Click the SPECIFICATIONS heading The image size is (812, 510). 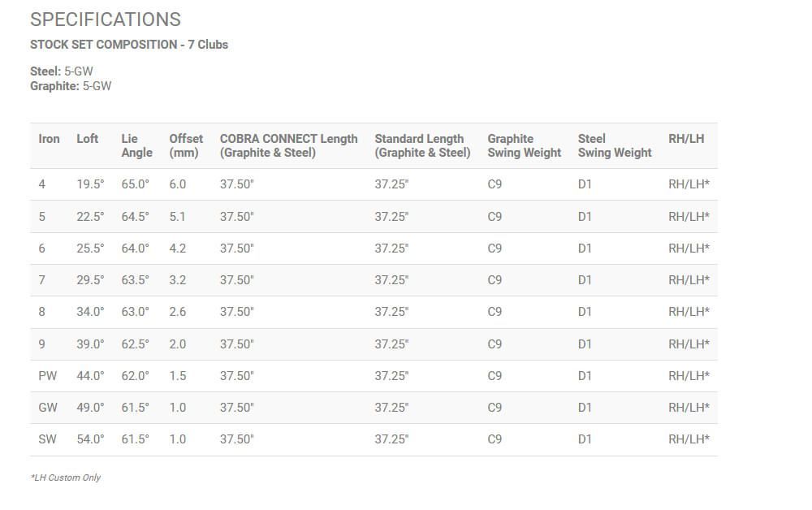[x=106, y=19]
